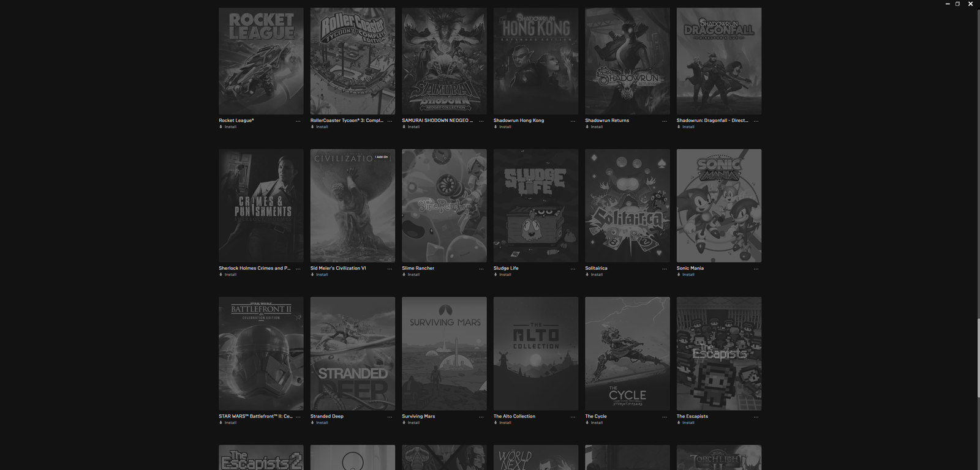Image resolution: width=980 pixels, height=470 pixels.
Task: Open the Surviving Mars cover art
Action: (x=444, y=354)
